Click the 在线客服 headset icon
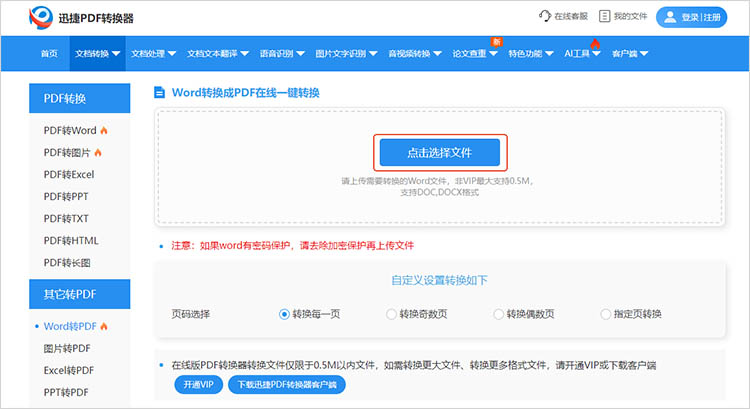 point(544,17)
